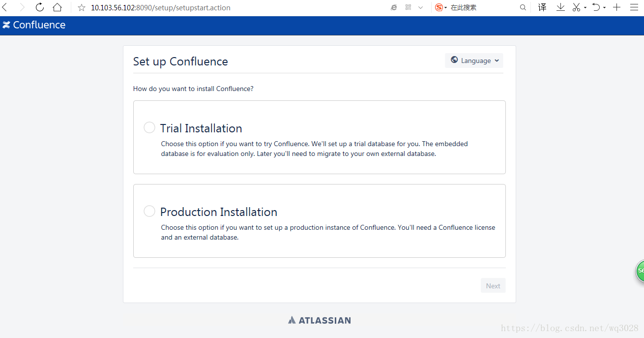Viewport: 644px width, 338px height.
Task: Open the Sogou search engine selector
Action: pyautogui.click(x=441, y=7)
